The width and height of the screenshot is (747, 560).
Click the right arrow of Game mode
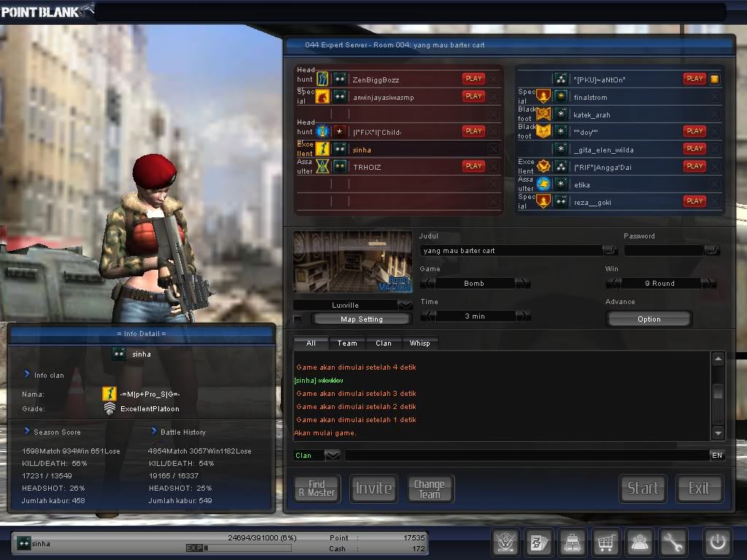pyautogui.click(x=523, y=284)
